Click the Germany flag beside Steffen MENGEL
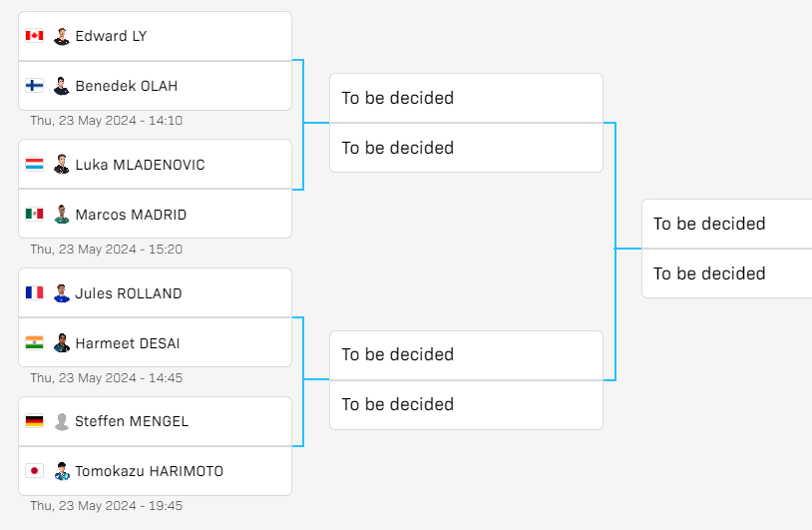 click(x=34, y=420)
